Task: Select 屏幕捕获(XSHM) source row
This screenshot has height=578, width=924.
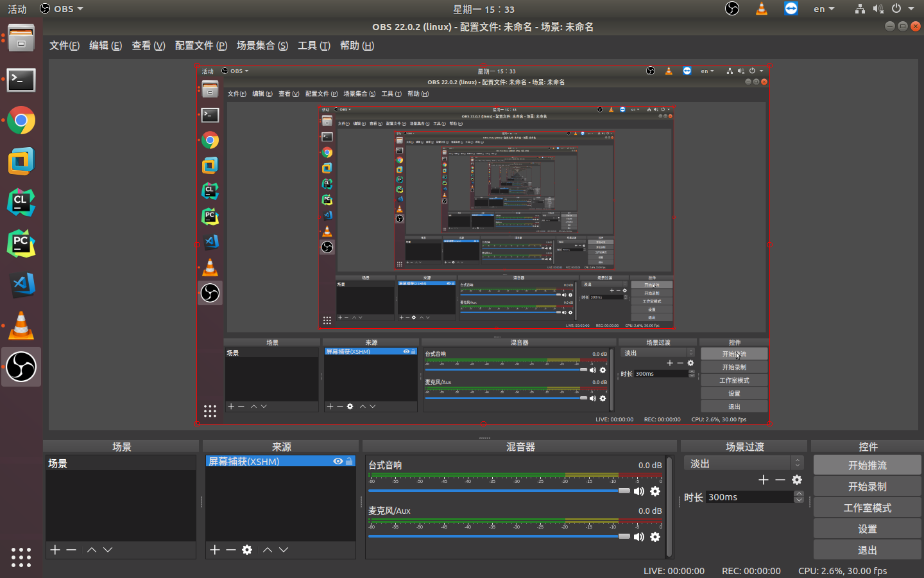Action: (280, 461)
